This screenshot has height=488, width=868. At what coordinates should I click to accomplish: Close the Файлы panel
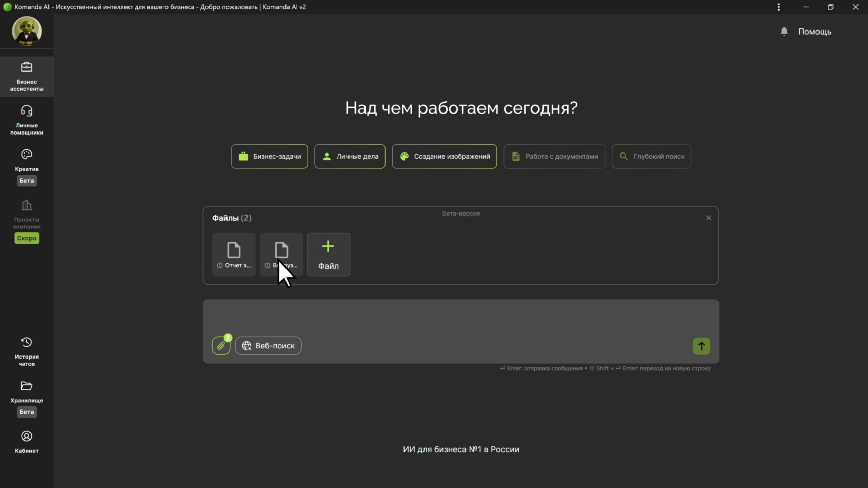[708, 218]
